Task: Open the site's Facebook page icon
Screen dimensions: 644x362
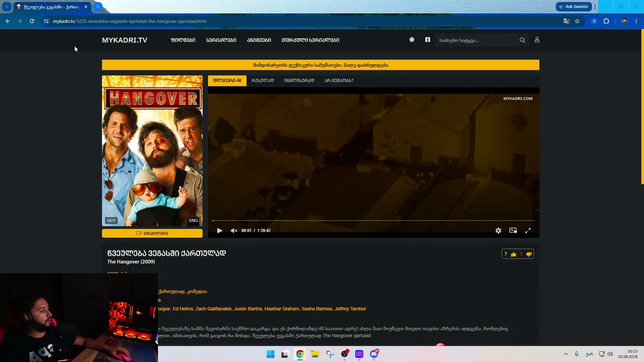Action: (428, 40)
